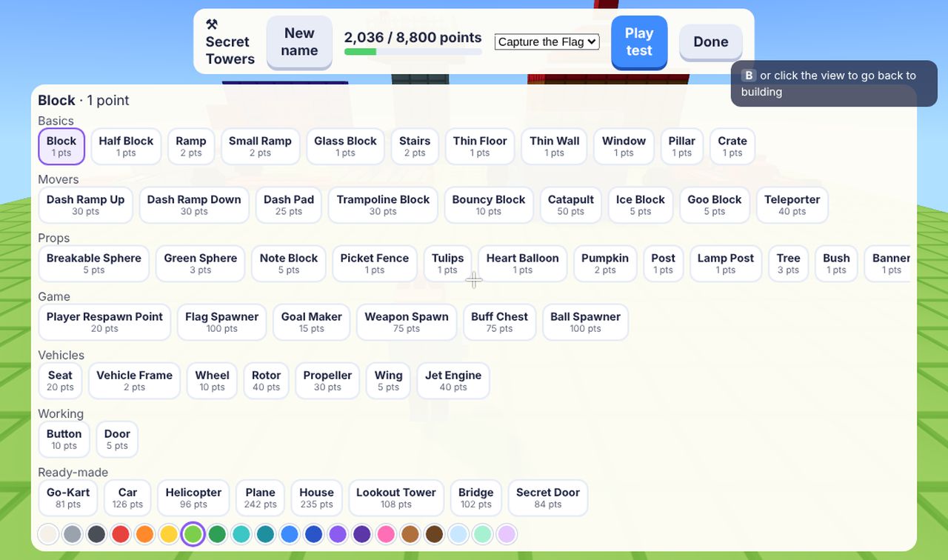Viewport: 948px width, 560px height.
Task: Pick the orange color swatch
Action: coord(144,534)
